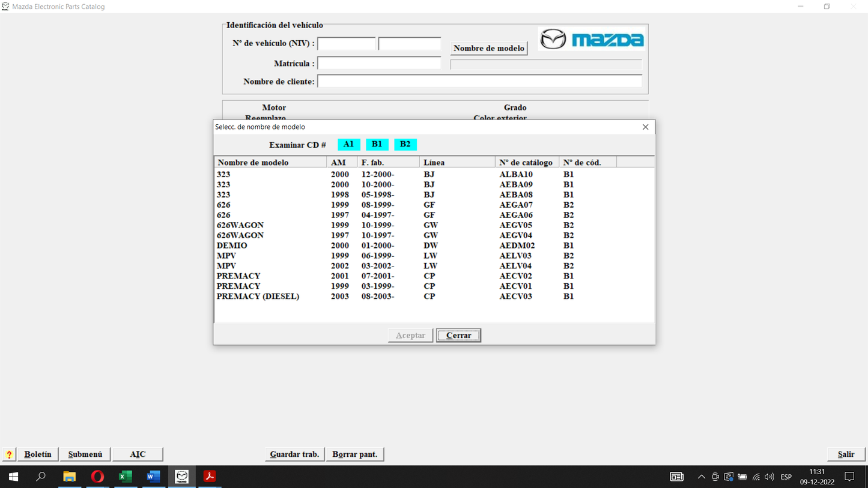
Task: Click the Mazda logo image
Action: click(x=592, y=40)
